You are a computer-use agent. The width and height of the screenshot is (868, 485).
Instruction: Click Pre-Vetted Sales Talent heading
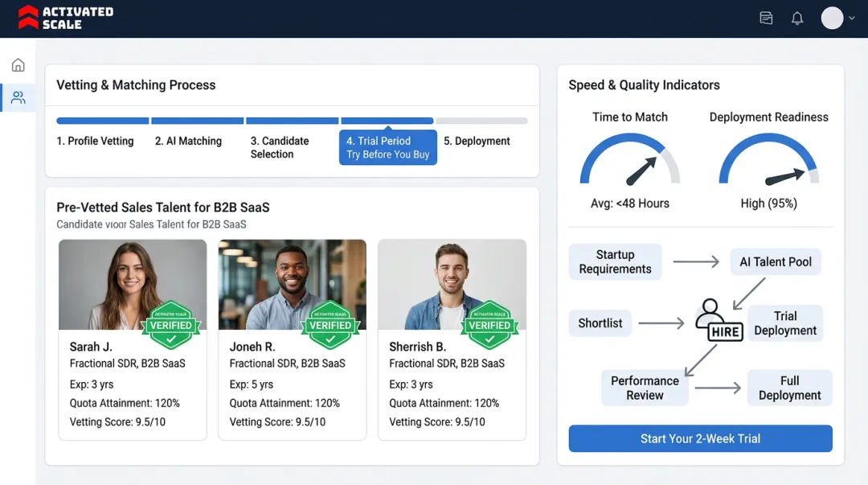(x=162, y=208)
